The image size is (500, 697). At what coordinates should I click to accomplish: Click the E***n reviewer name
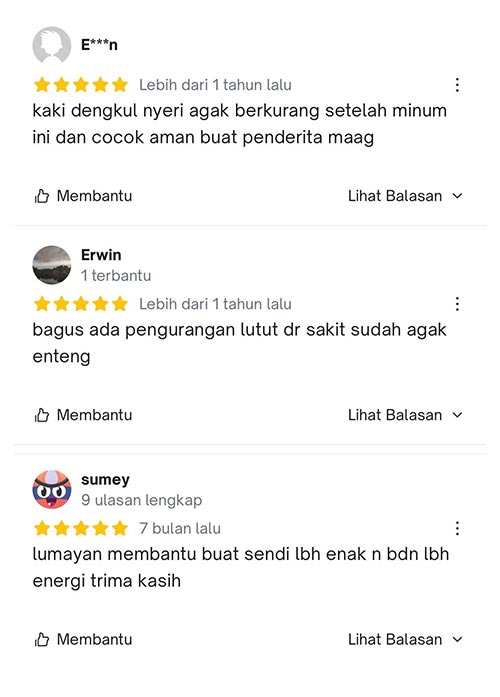tap(99, 45)
